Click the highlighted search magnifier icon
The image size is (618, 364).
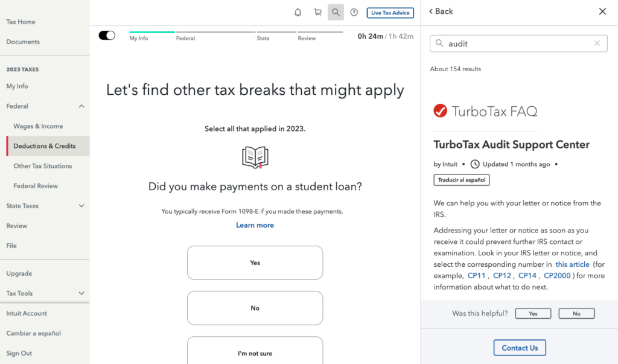tap(336, 12)
